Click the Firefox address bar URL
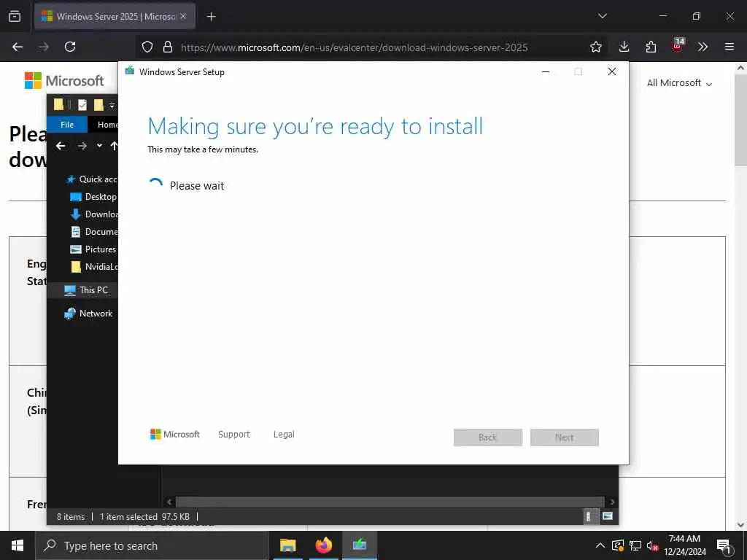This screenshot has height=560, width=747. [354, 47]
